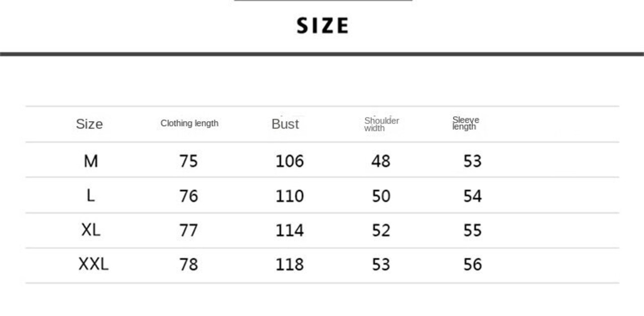Select clothing length value 77

tap(189, 230)
